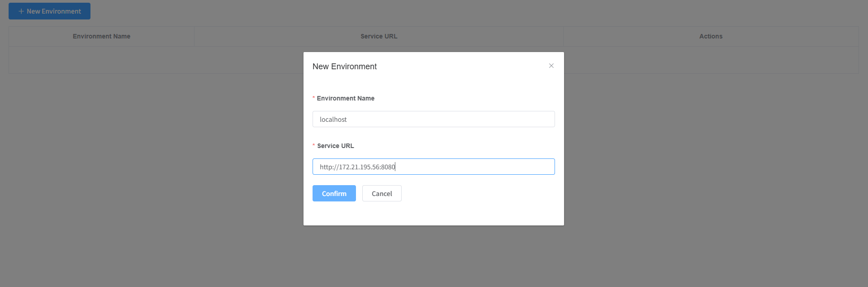The width and height of the screenshot is (868, 287).
Task: Click the New Environment button text
Action: click(x=54, y=11)
